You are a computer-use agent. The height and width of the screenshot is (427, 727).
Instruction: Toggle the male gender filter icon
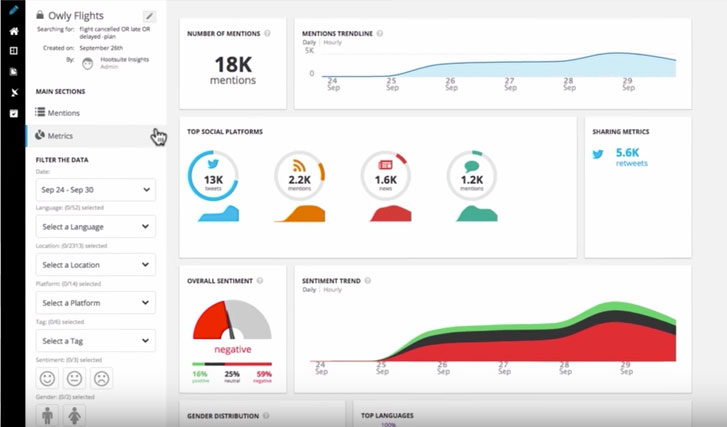coord(47,415)
